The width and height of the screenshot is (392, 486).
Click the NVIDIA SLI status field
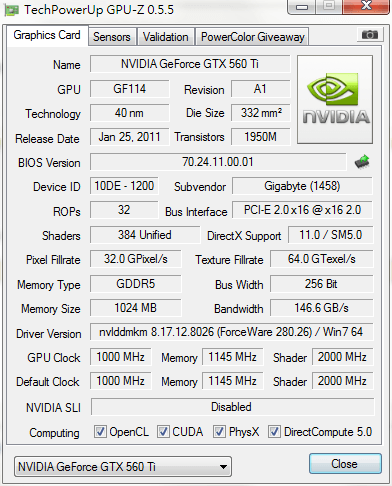coord(232,407)
